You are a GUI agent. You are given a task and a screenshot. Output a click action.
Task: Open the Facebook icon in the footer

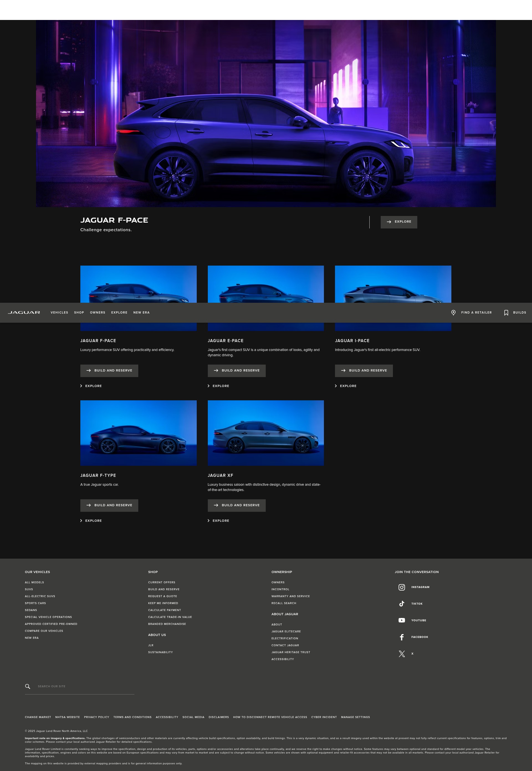pyautogui.click(x=402, y=637)
